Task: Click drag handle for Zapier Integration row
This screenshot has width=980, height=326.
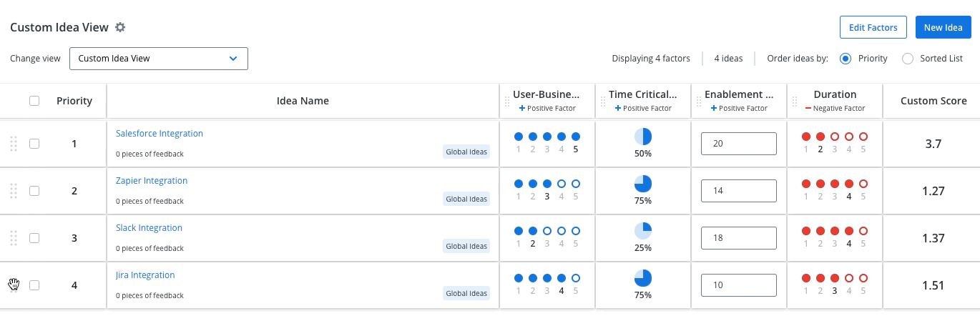Action: pyautogui.click(x=14, y=191)
